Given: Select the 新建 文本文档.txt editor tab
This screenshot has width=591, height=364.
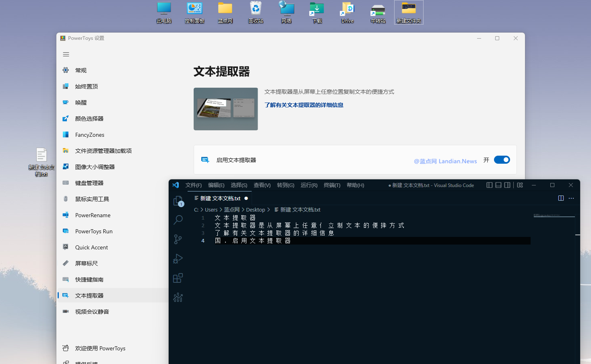Looking at the screenshot, I should click(x=221, y=198).
